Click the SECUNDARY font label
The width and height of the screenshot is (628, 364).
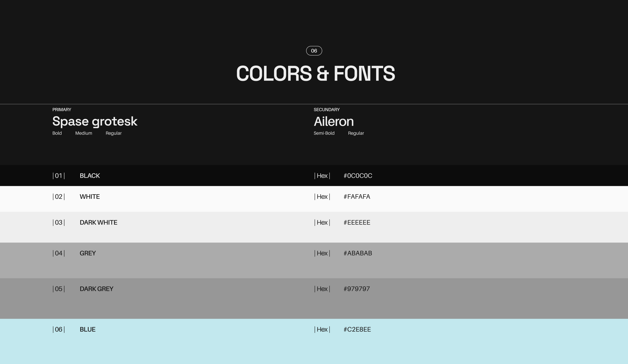pos(326,110)
